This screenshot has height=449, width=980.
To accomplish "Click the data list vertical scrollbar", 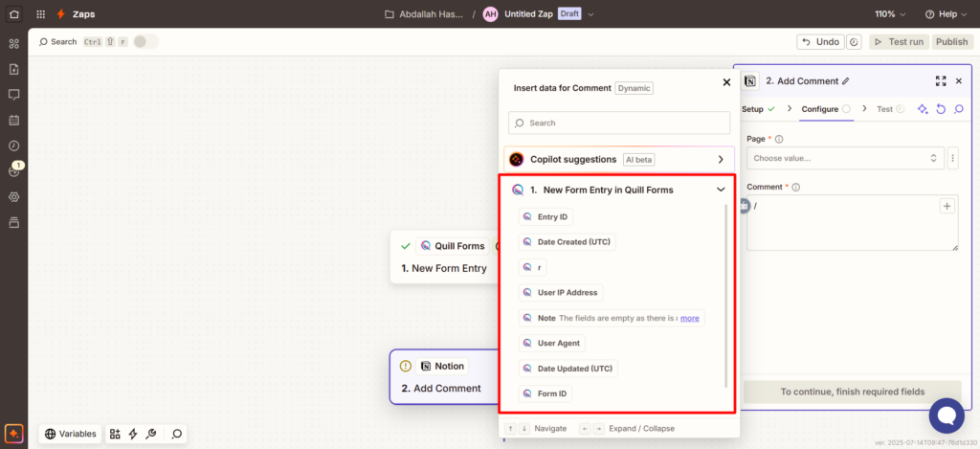I will 725,295.
